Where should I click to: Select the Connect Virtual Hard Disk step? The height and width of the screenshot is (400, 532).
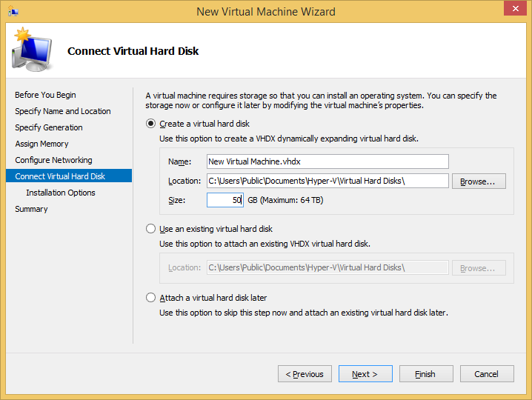click(60, 176)
